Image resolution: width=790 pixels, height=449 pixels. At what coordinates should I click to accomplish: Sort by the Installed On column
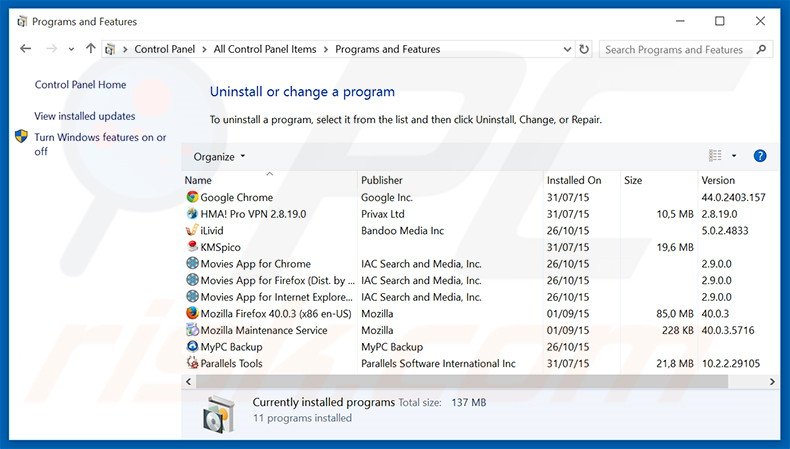pos(574,180)
